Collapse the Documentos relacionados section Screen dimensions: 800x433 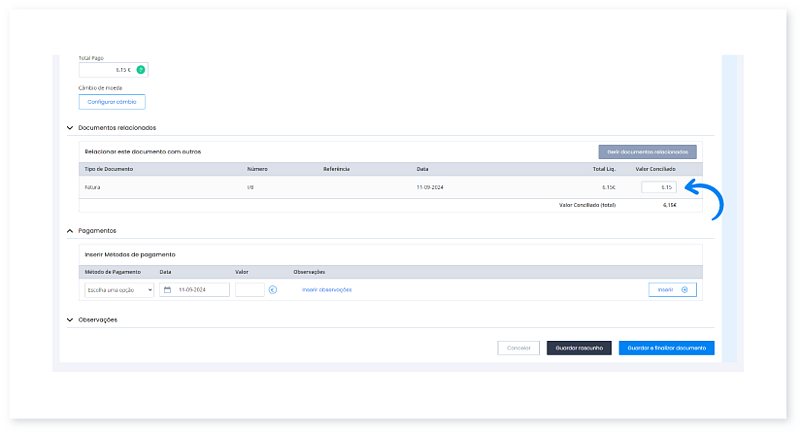tap(70, 128)
